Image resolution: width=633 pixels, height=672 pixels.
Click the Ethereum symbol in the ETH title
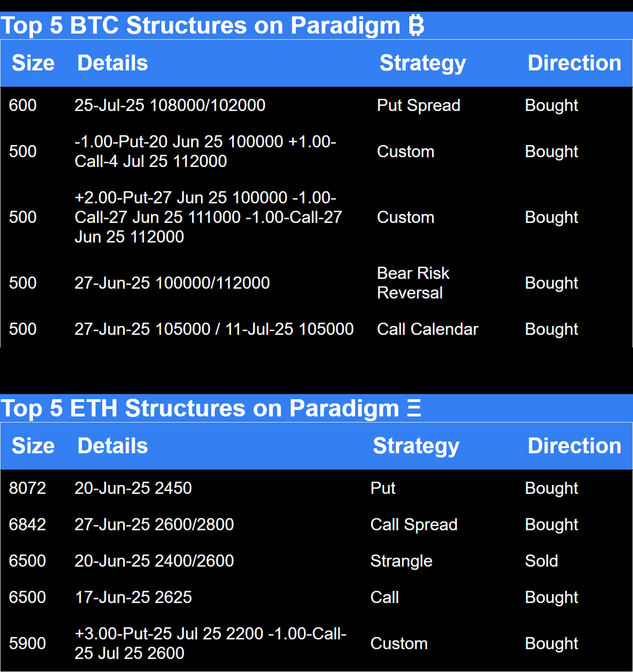pos(414,408)
